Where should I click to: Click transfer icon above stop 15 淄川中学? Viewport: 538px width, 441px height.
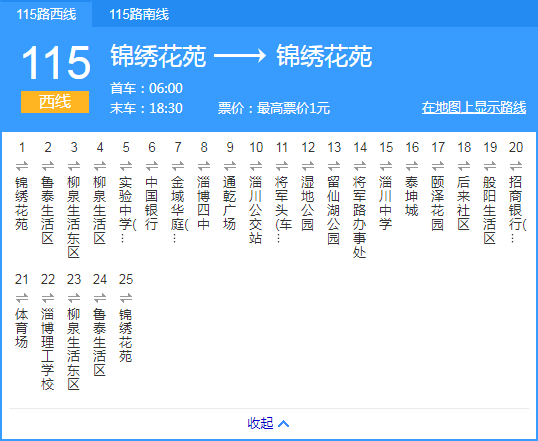coord(386,166)
